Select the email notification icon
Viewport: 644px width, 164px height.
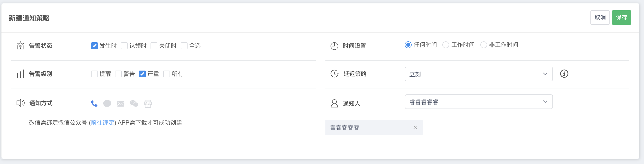(x=121, y=103)
